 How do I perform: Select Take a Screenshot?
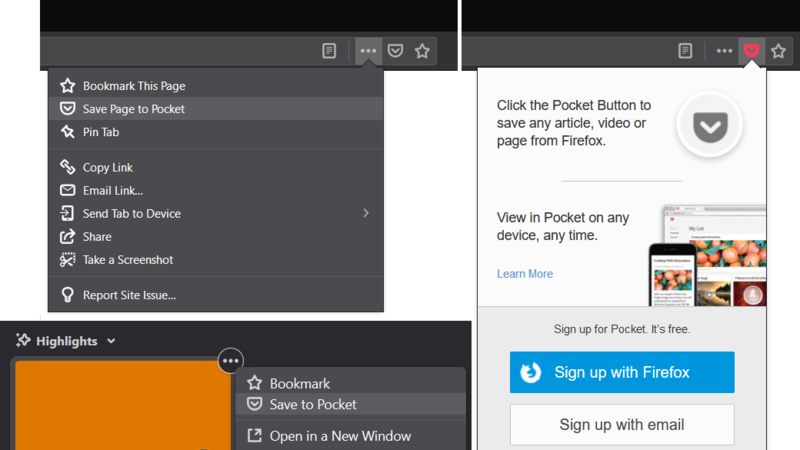216,260
